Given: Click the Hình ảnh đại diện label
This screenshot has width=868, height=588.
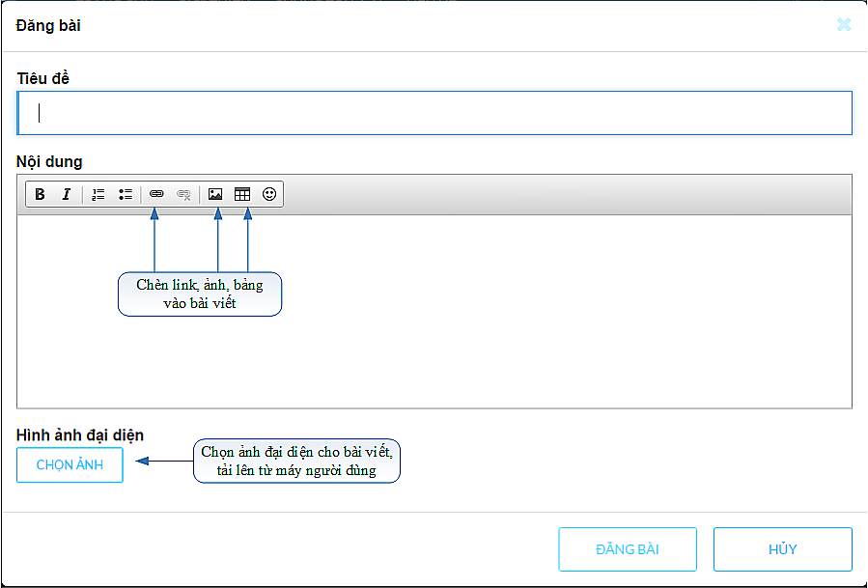Looking at the screenshot, I should click(x=80, y=435).
